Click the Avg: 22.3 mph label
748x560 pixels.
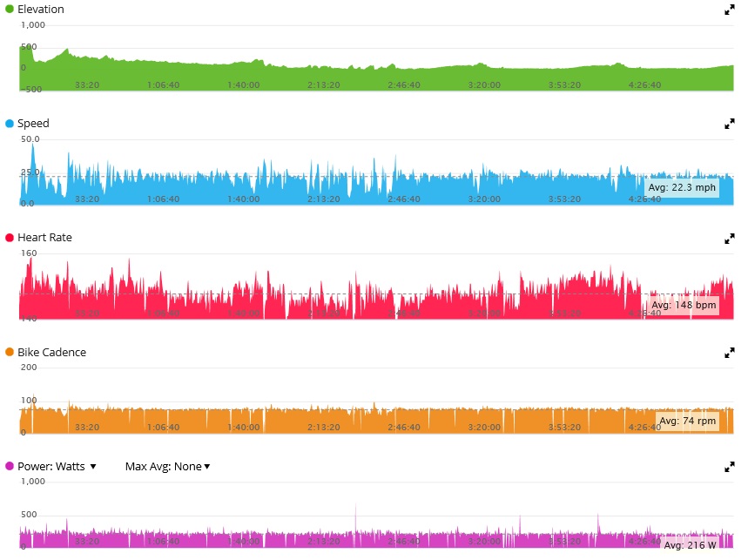click(682, 187)
